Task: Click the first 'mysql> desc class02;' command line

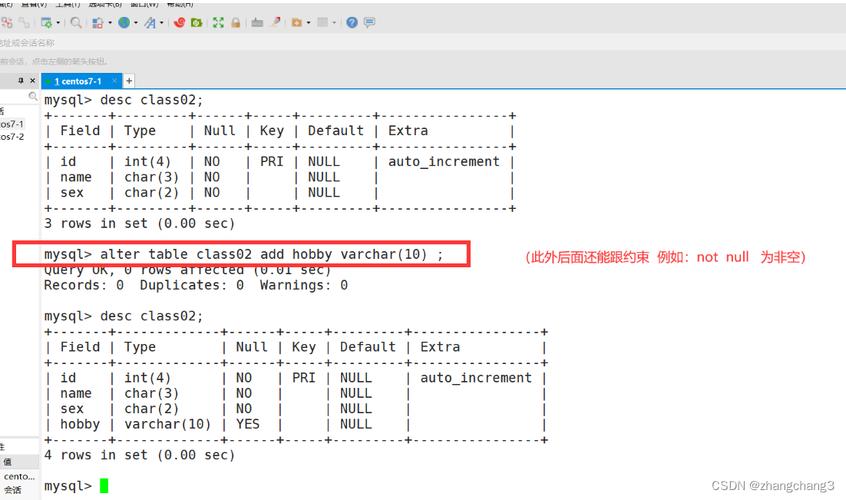Action: pos(124,100)
